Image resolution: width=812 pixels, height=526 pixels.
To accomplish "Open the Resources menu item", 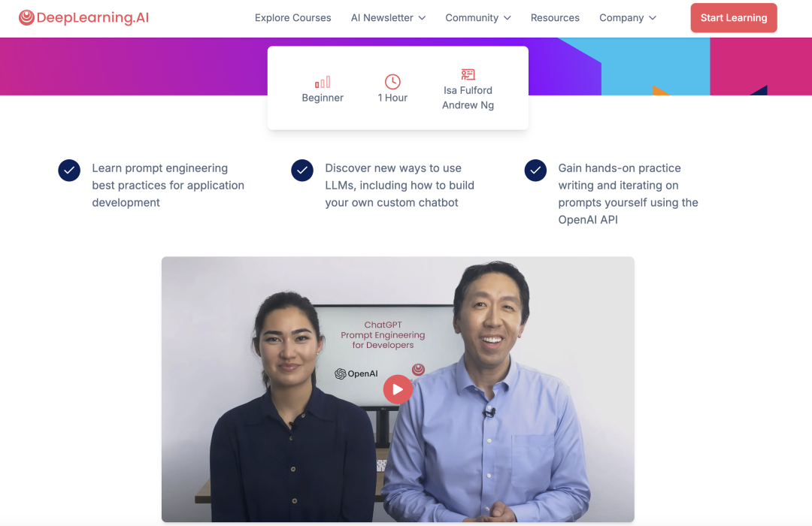I will (555, 17).
